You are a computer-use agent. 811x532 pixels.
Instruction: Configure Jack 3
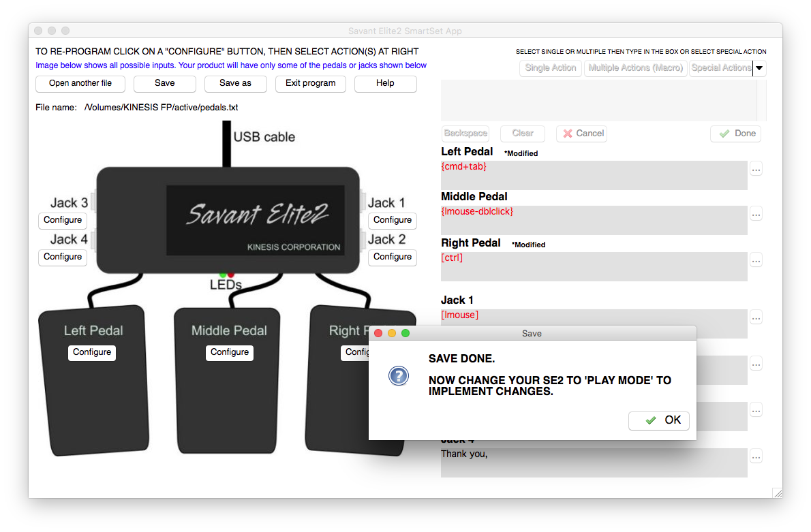point(63,220)
